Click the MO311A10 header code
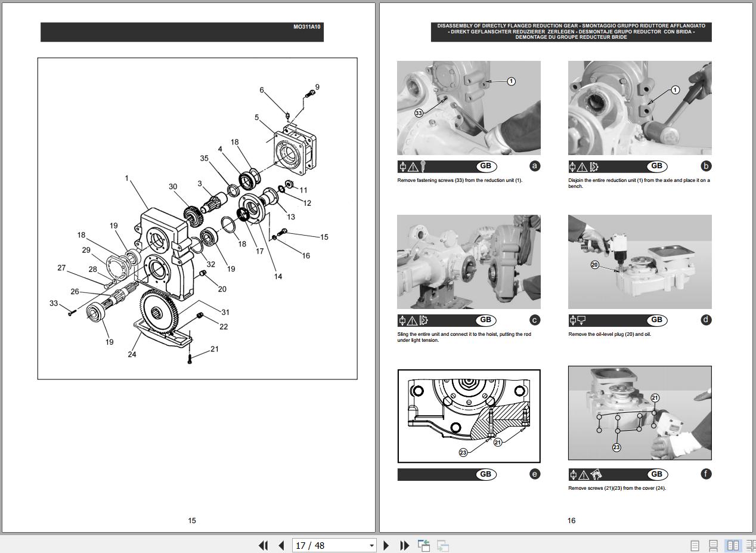Image resolution: width=756 pixels, height=553 pixels. pyautogui.click(x=306, y=27)
